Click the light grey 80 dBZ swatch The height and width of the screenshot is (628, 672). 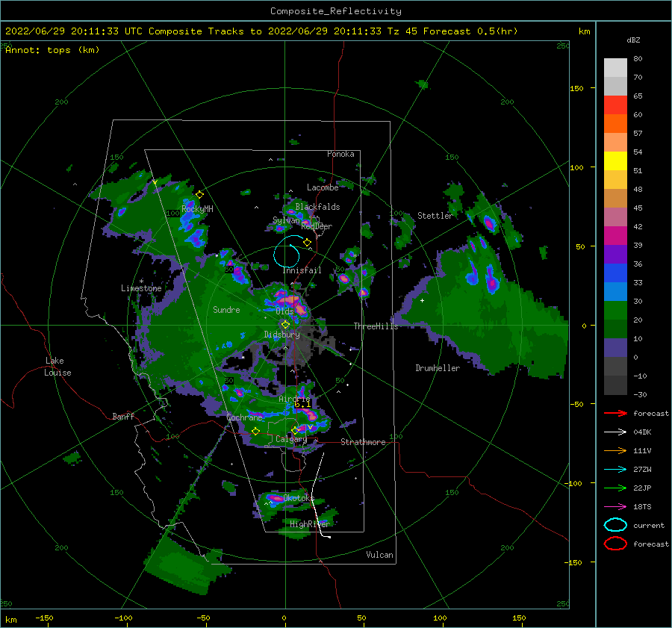[x=615, y=67]
